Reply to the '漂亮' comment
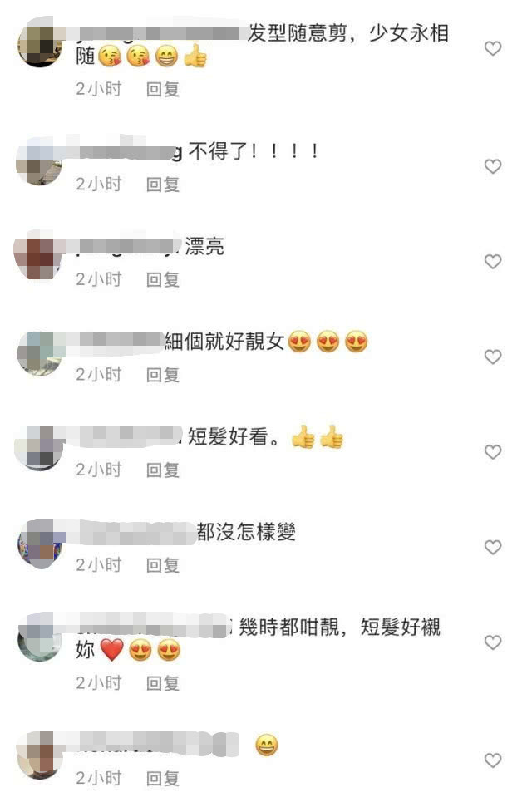This screenshot has width=532, height=812. coord(163,279)
